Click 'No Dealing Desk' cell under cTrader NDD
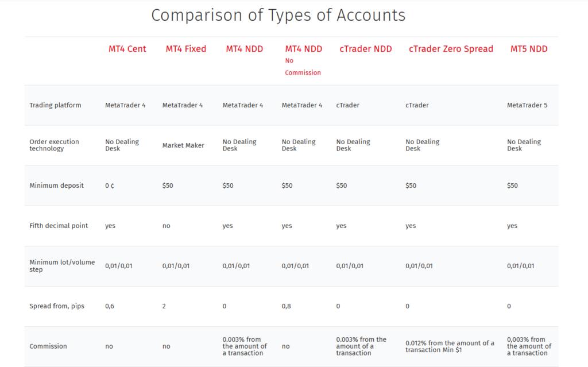The width and height of the screenshot is (588, 367). click(x=353, y=145)
